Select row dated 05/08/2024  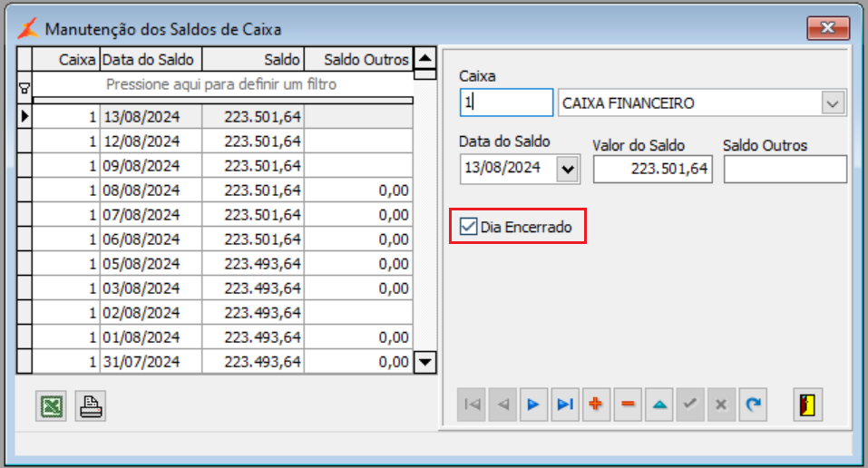coord(222,264)
